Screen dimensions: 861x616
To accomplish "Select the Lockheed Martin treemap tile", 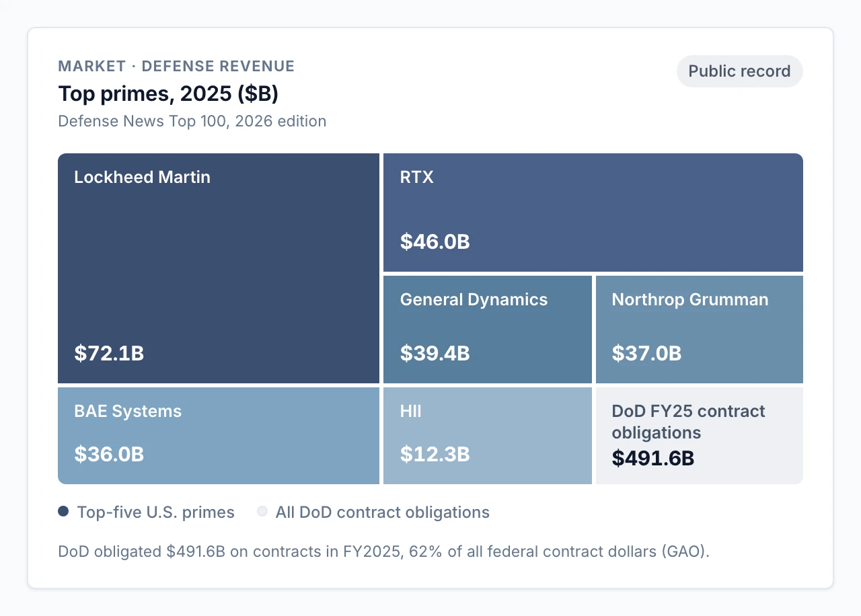I will tap(219, 268).
